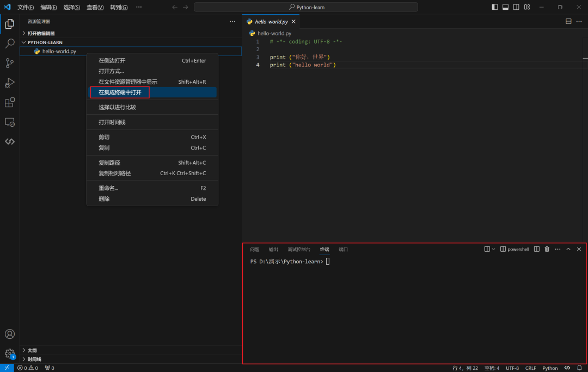Open the Search view in activity bar
This screenshot has width=588, height=372.
[x=10, y=44]
